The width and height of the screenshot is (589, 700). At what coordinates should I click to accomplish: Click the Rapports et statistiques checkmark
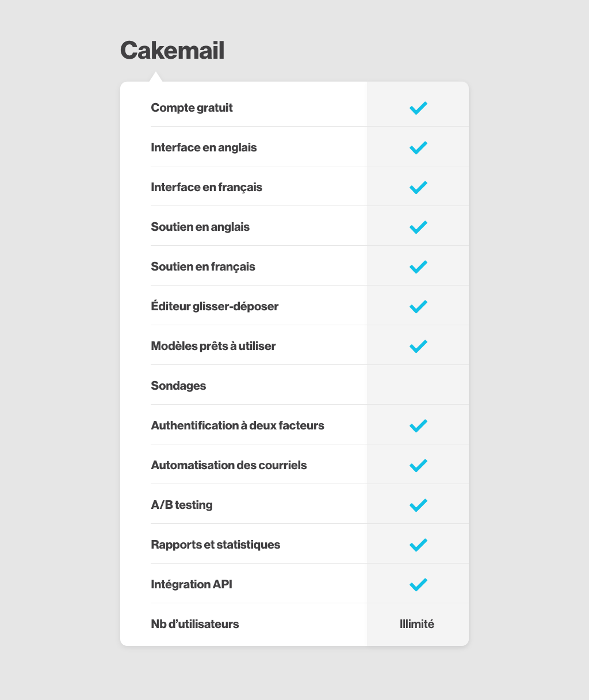(418, 545)
